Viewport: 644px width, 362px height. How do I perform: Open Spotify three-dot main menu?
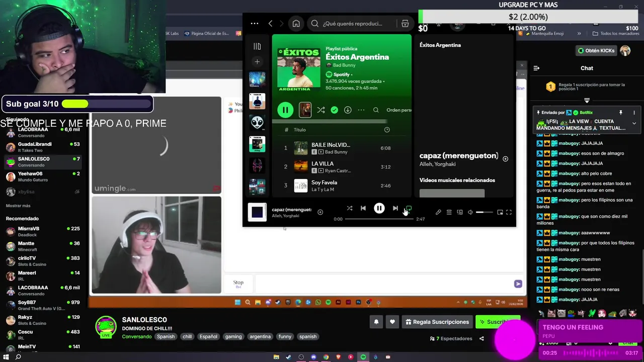pos(255,24)
